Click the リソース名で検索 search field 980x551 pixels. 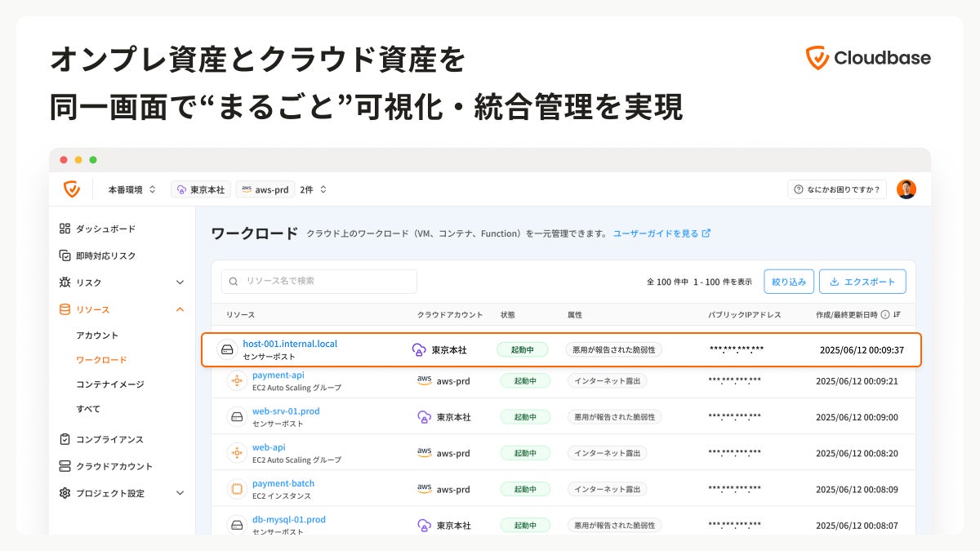click(x=319, y=281)
